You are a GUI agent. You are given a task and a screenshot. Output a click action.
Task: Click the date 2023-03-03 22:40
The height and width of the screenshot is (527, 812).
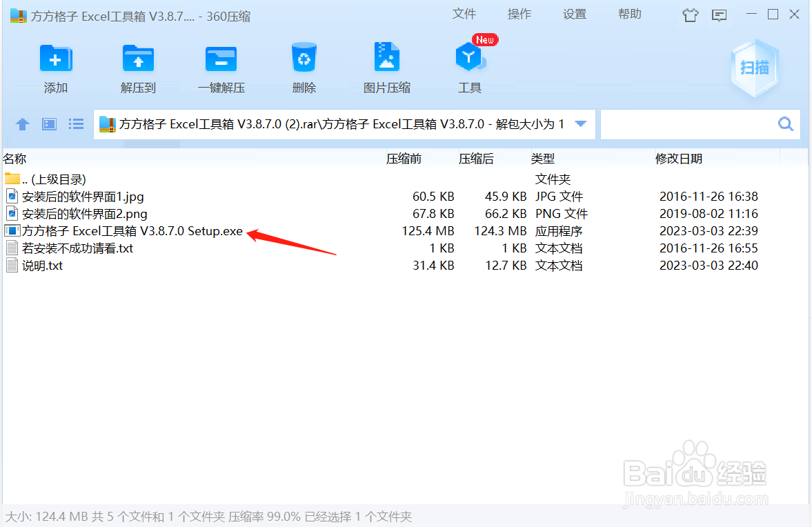click(709, 265)
